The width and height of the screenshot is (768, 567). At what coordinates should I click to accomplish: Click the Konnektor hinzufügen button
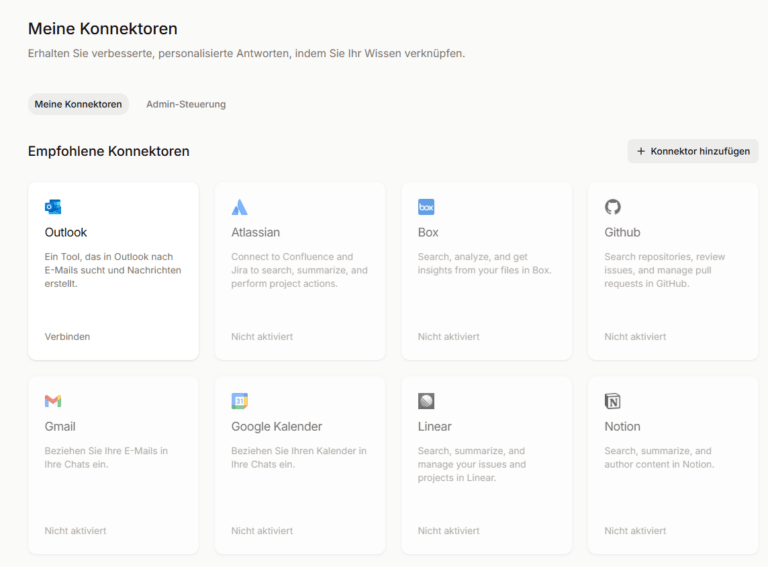693,151
